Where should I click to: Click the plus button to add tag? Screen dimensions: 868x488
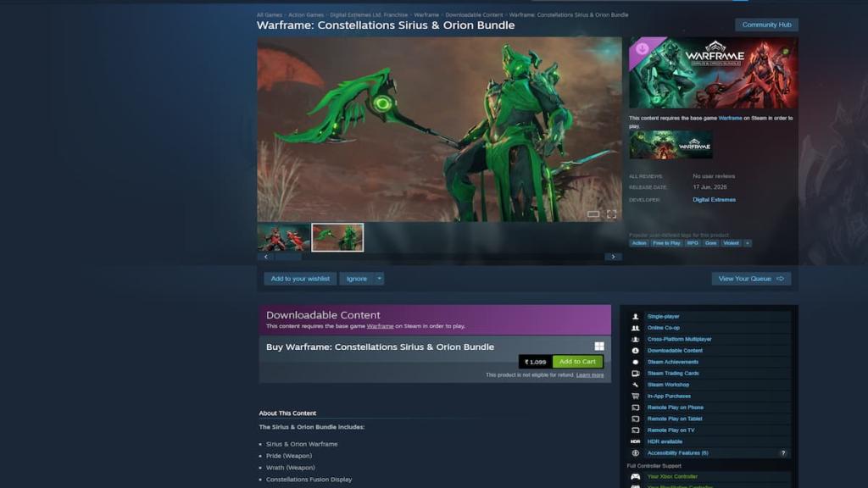tap(748, 243)
